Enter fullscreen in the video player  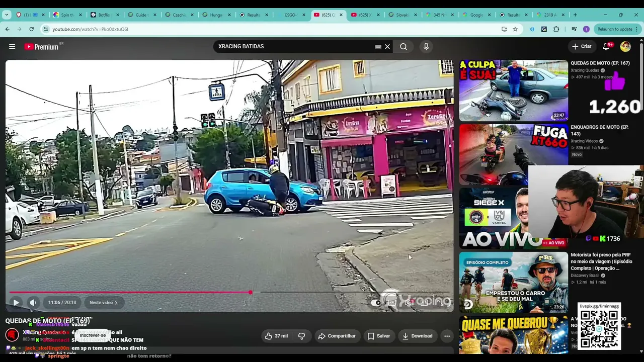point(440,303)
